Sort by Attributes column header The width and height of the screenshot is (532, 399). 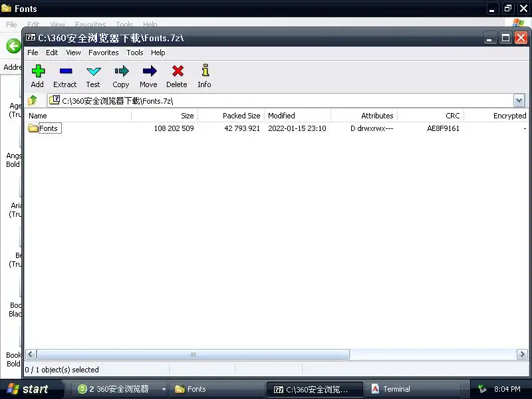coord(364,116)
